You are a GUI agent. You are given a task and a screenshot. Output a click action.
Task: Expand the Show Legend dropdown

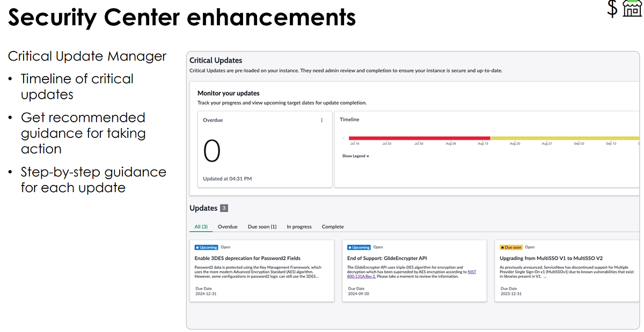pos(354,156)
